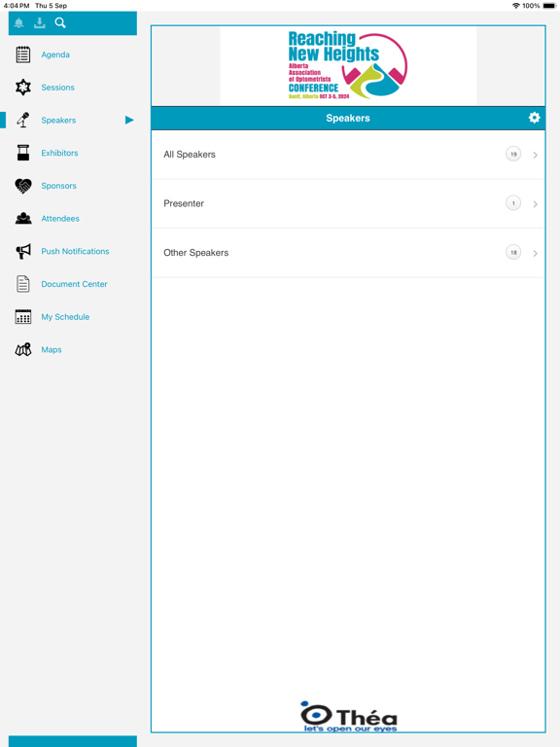Image resolution: width=560 pixels, height=747 pixels.
Task: Select Speakers in the sidebar
Action: coord(58,120)
